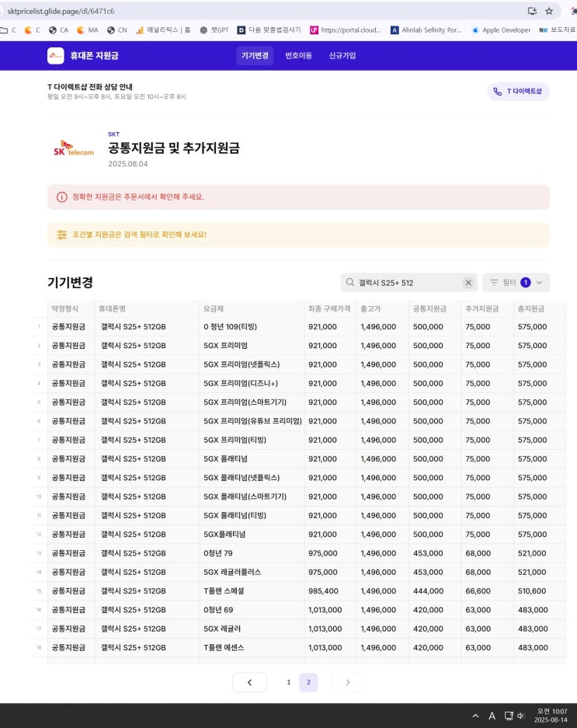
Task: Open the https://portal.cloud bookmark
Action: coord(346,30)
